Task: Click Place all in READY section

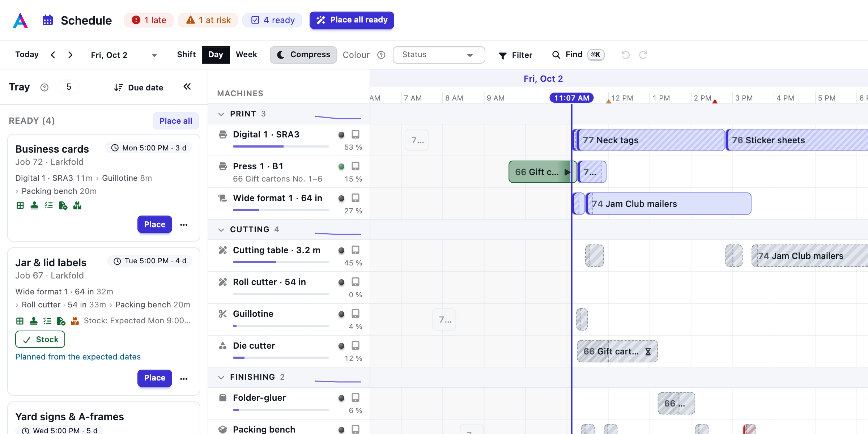Action: (x=176, y=121)
